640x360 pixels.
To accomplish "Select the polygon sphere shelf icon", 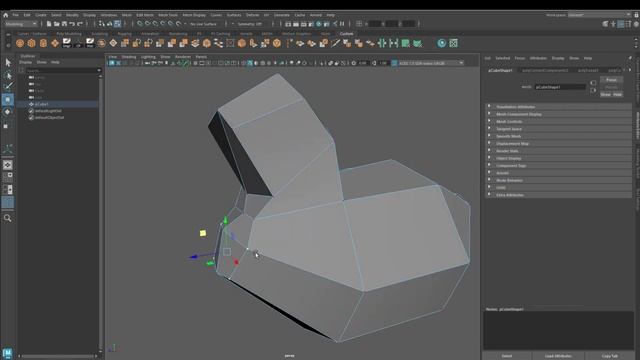I will point(20,43).
